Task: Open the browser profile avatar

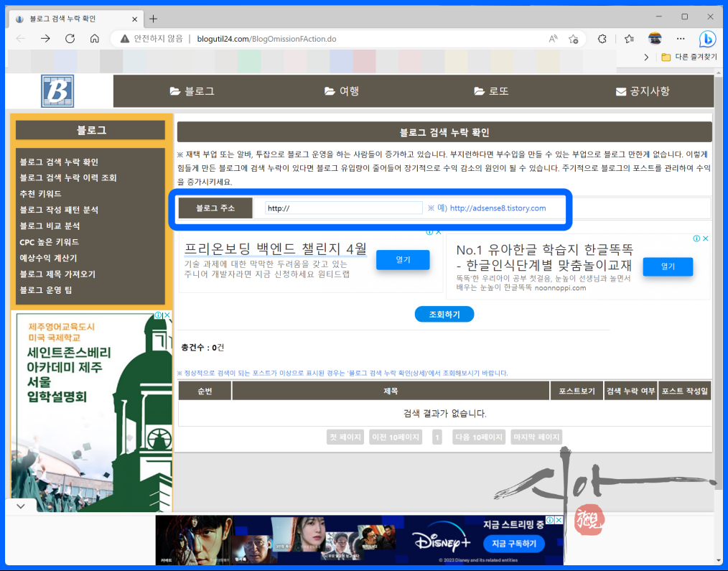Action: click(655, 39)
